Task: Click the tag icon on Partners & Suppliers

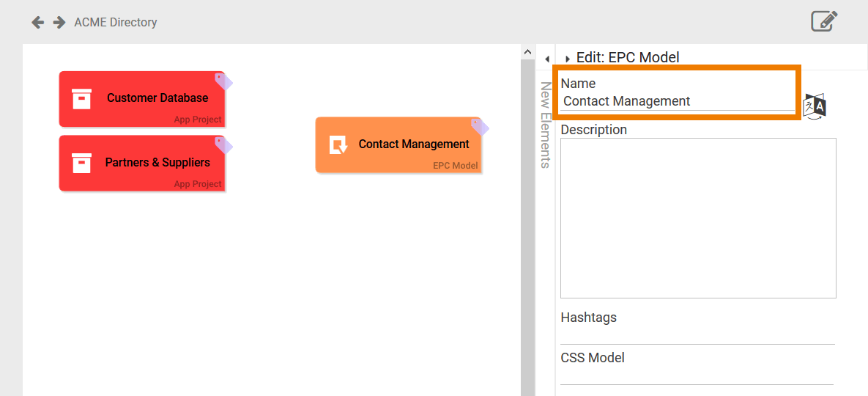Action: pos(223,145)
